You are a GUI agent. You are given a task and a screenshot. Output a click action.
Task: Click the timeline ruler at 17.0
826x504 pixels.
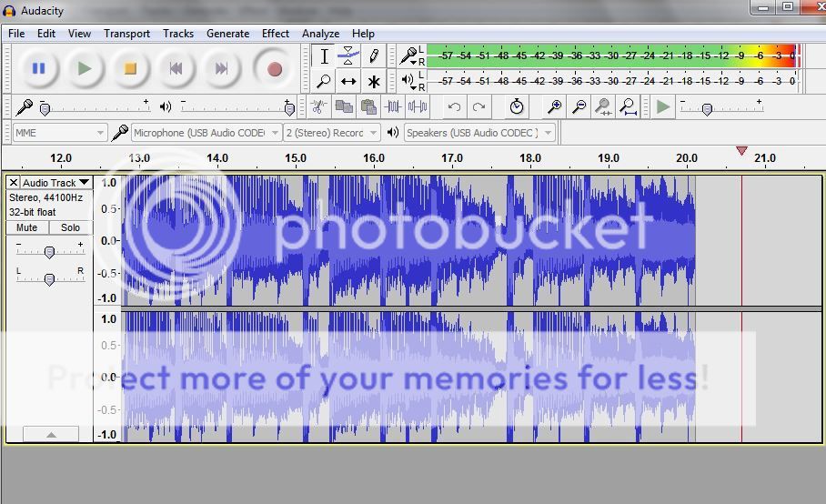tap(452, 158)
